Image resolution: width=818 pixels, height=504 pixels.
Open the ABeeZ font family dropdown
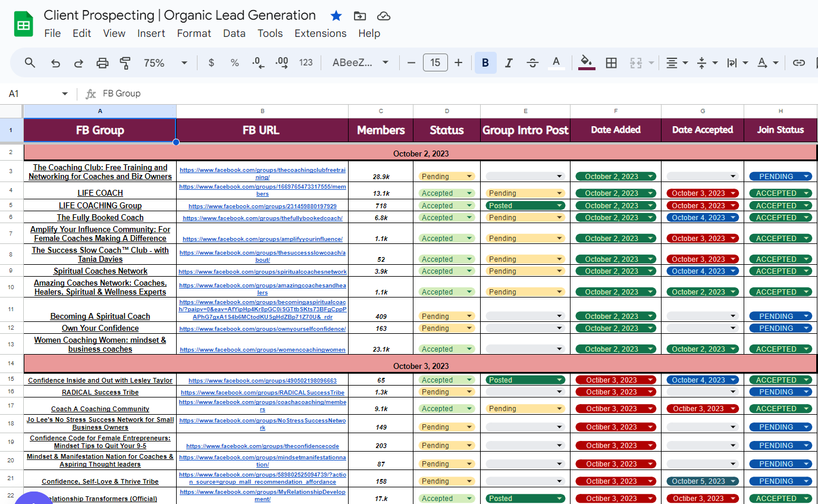coord(361,62)
